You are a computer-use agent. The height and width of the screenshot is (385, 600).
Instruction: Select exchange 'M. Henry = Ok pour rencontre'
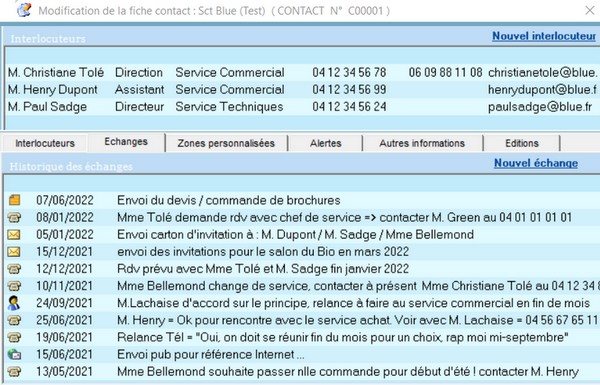(357, 320)
